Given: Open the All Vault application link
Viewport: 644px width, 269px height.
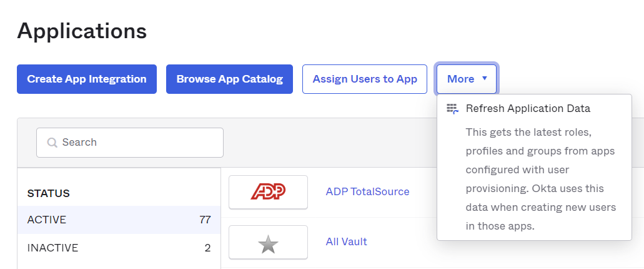Looking at the screenshot, I should [x=346, y=241].
